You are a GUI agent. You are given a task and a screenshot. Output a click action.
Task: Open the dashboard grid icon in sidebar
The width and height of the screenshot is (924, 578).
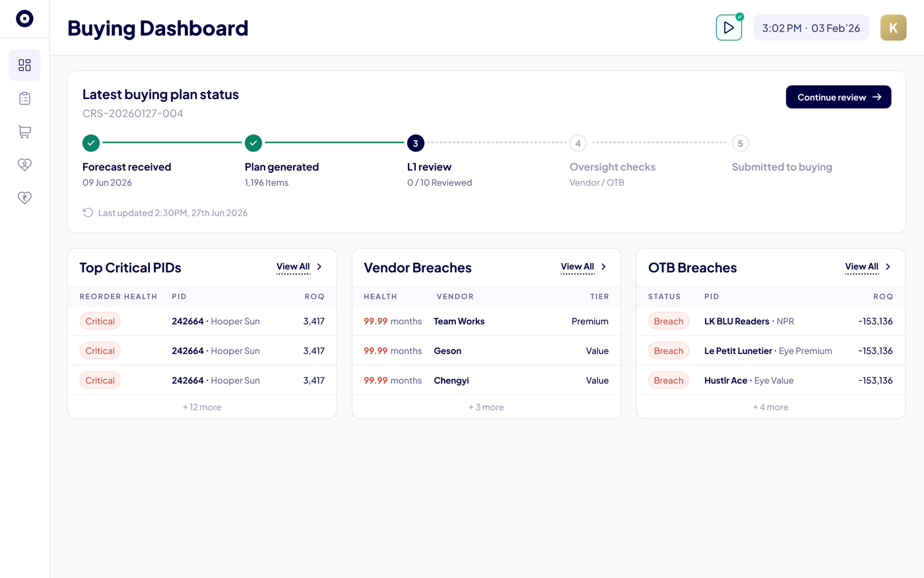(x=24, y=65)
